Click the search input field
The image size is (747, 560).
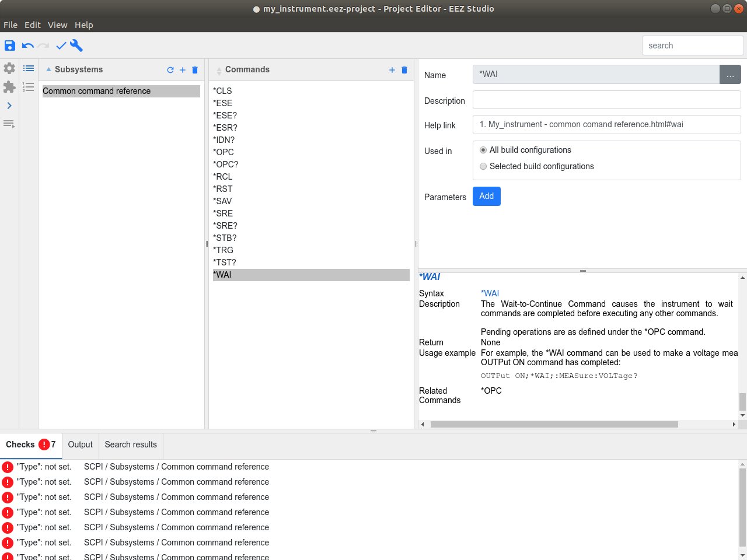693,45
